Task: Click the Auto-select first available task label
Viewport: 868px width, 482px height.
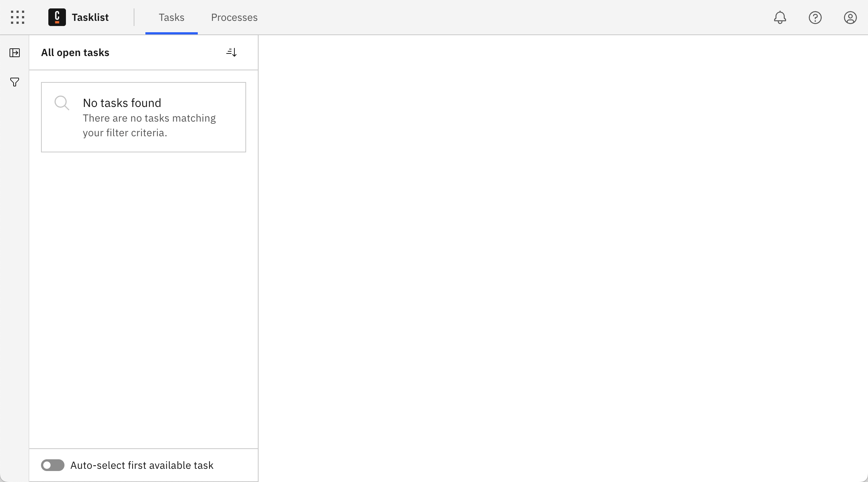Action: point(142,465)
